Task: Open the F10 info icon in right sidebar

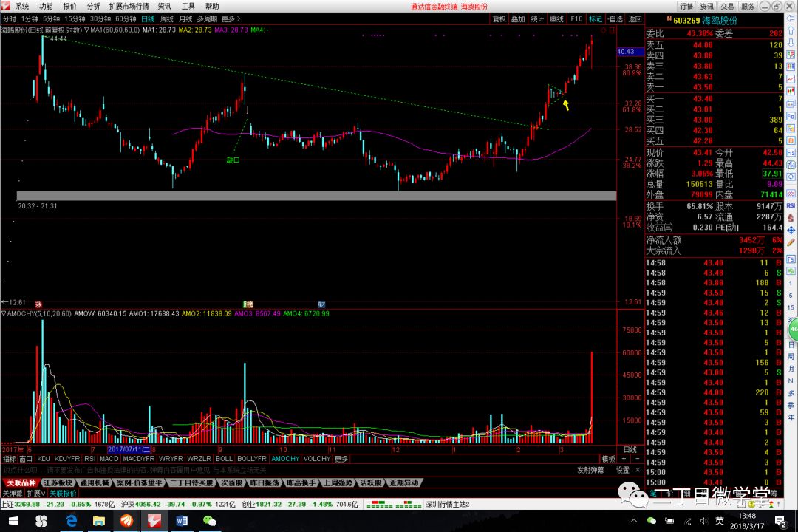Action: (x=791, y=116)
